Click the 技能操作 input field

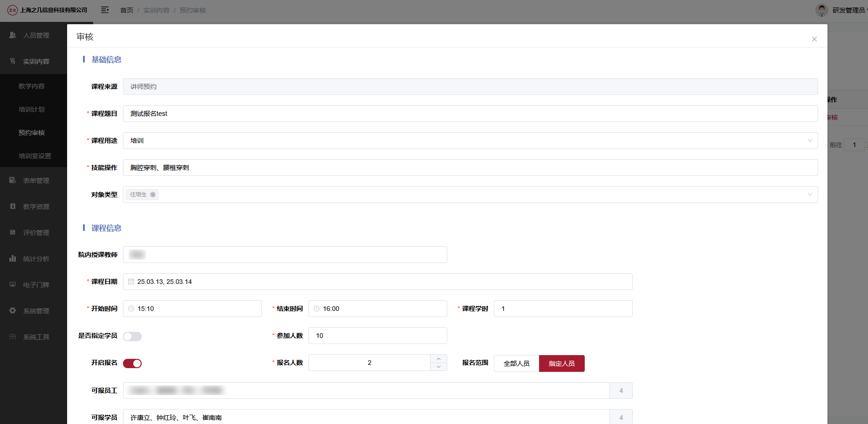[470, 168]
